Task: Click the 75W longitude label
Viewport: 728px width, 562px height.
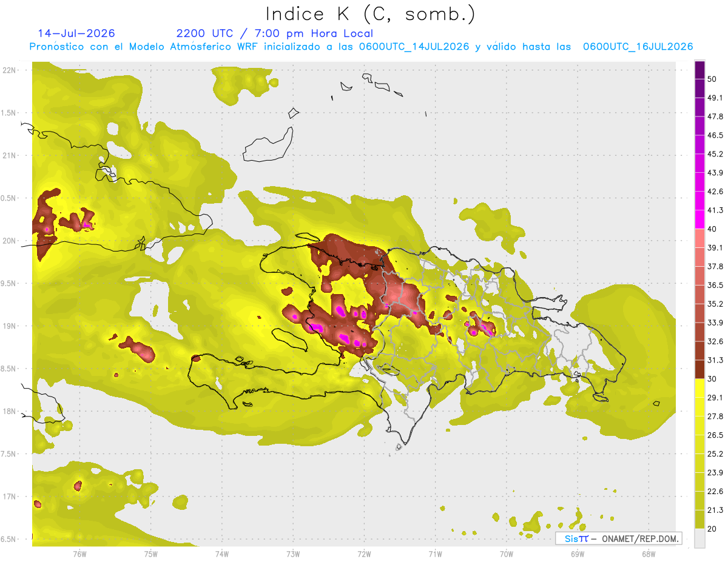Action: point(150,554)
